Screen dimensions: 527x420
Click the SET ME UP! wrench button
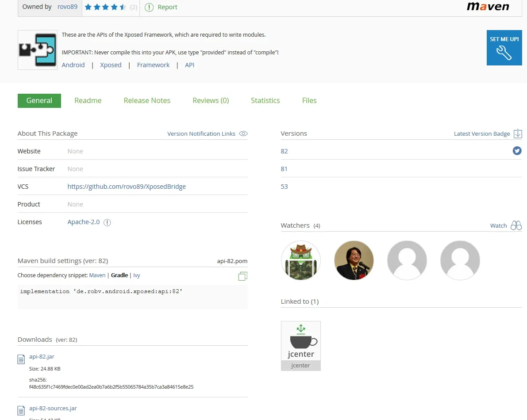click(504, 48)
